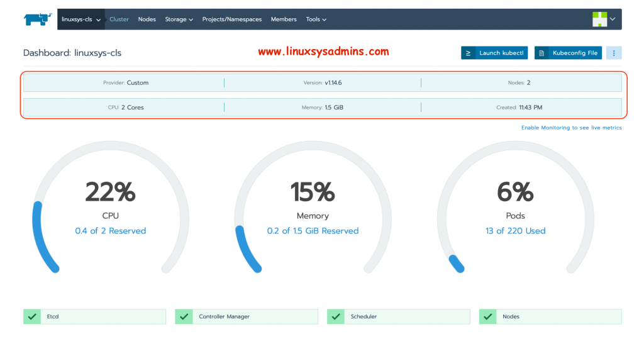Viewport: 644px width, 346px height.
Task: Click the Controller Manager status box
Action: (247, 316)
